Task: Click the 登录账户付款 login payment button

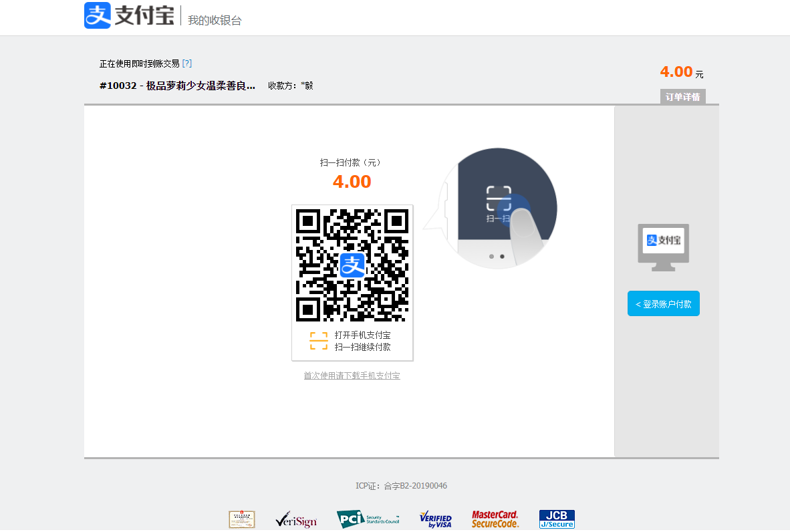Action: tap(663, 304)
